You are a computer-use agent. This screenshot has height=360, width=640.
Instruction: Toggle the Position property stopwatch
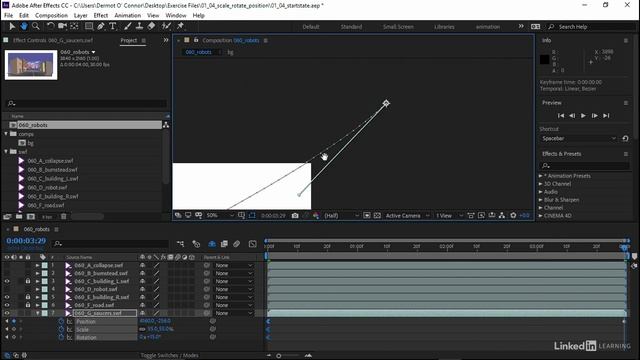(x=61, y=322)
